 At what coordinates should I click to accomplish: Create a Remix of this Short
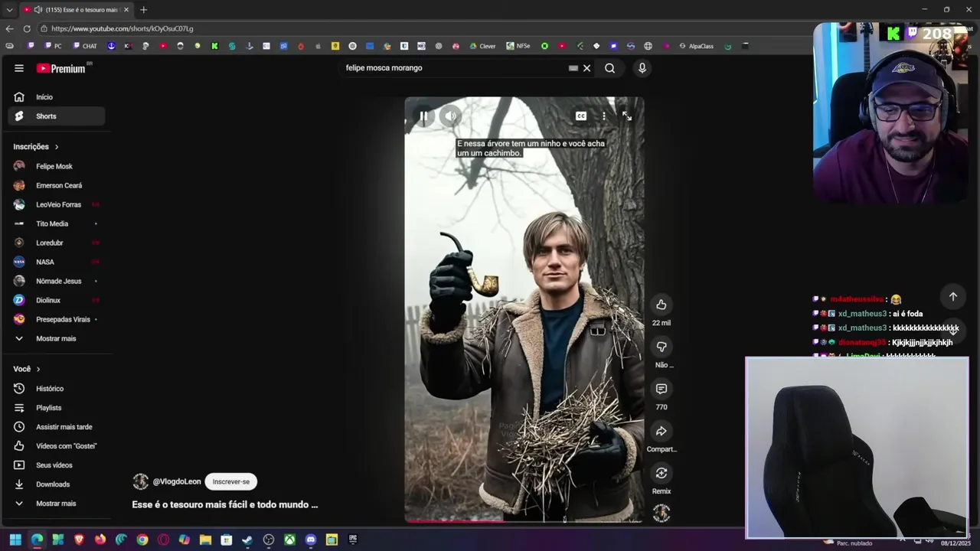[x=661, y=473]
